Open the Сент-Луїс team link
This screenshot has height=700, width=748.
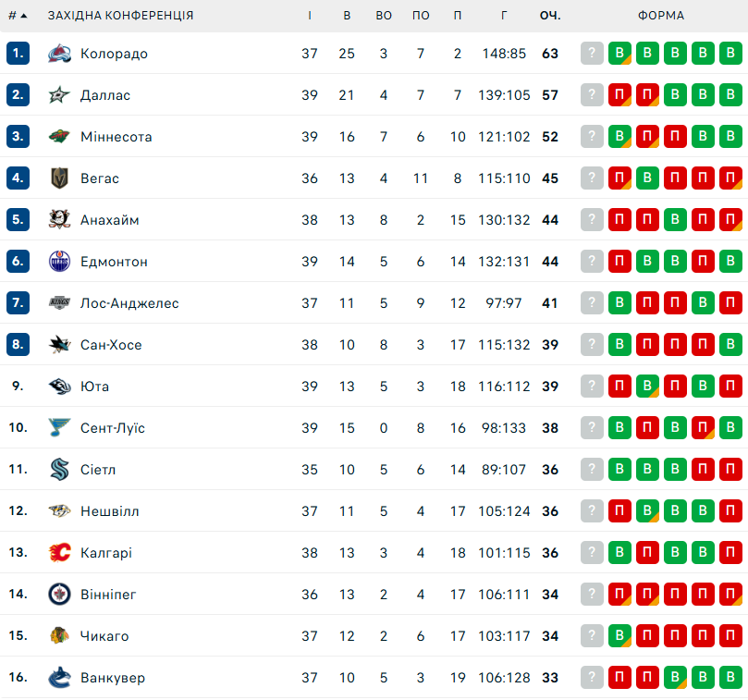tap(113, 428)
